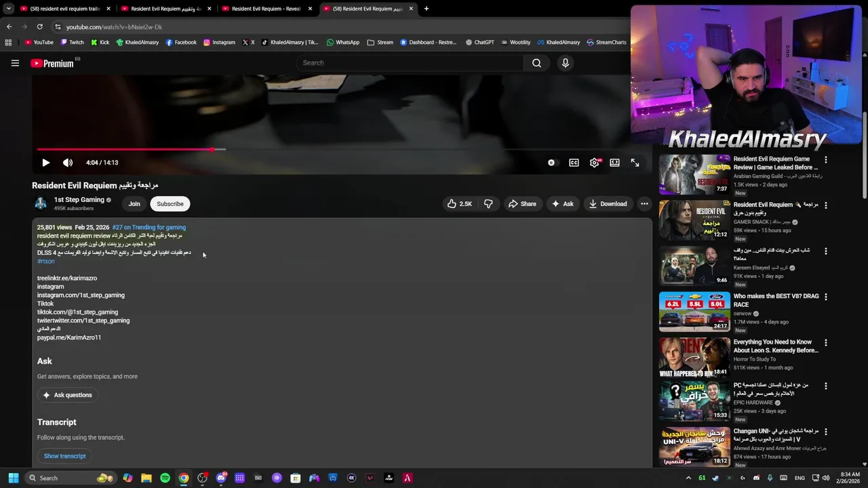Open options for EPIC HARDWARE video

pos(825,386)
